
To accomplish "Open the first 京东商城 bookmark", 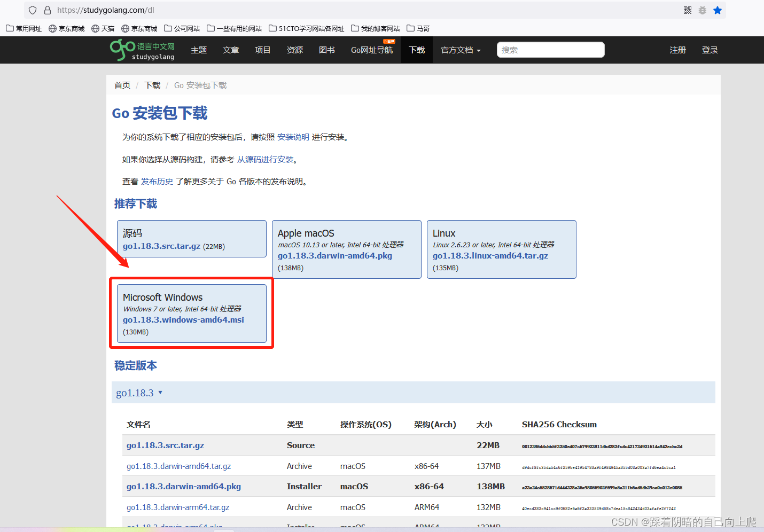I will [67, 28].
